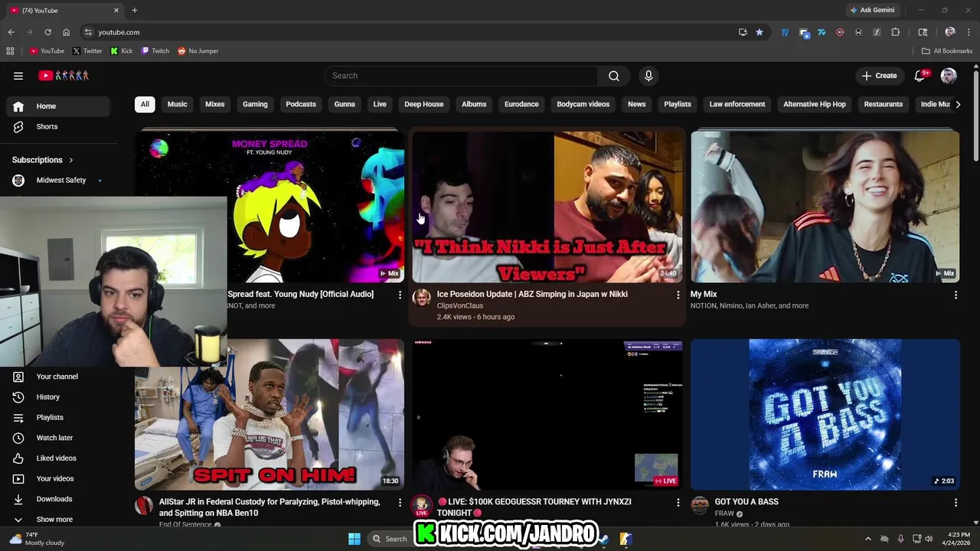The width and height of the screenshot is (980, 551).
Task: Open the Chrome apps grid in bookmarks bar
Action: click(x=10, y=51)
